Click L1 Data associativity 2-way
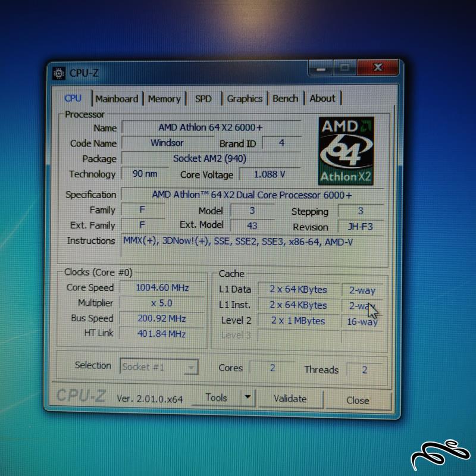 (362, 290)
